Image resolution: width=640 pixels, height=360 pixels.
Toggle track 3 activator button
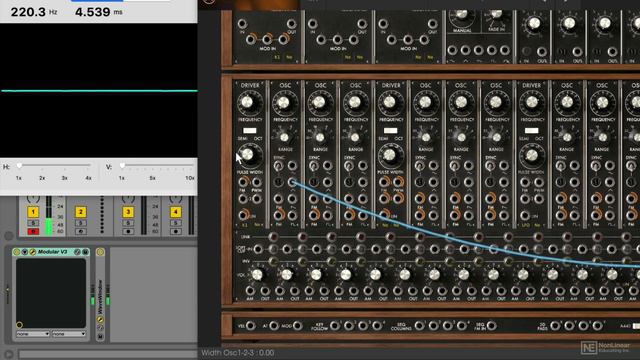(x=128, y=212)
